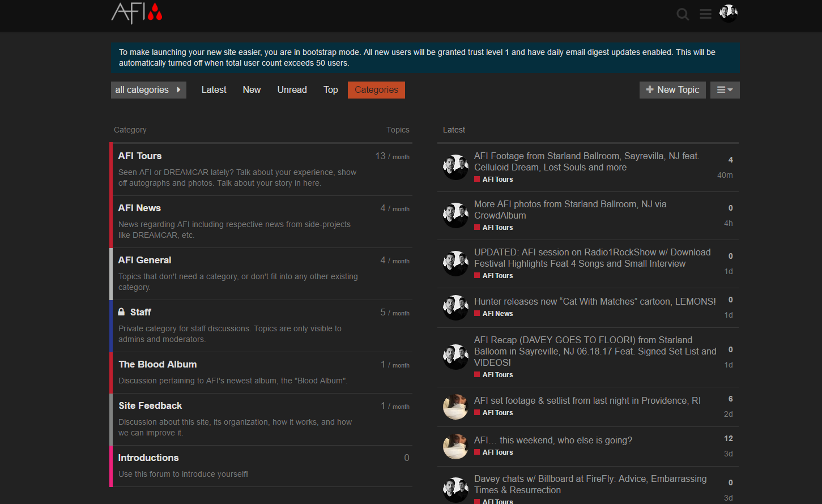822x504 pixels.
Task: Create a New Topic
Action: tap(672, 90)
